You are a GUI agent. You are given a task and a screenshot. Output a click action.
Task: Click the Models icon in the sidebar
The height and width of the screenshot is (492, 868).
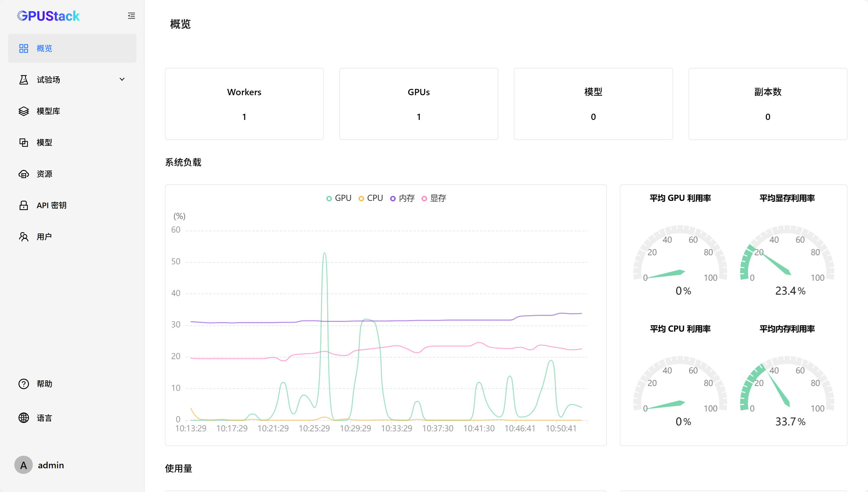tap(23, 143)
